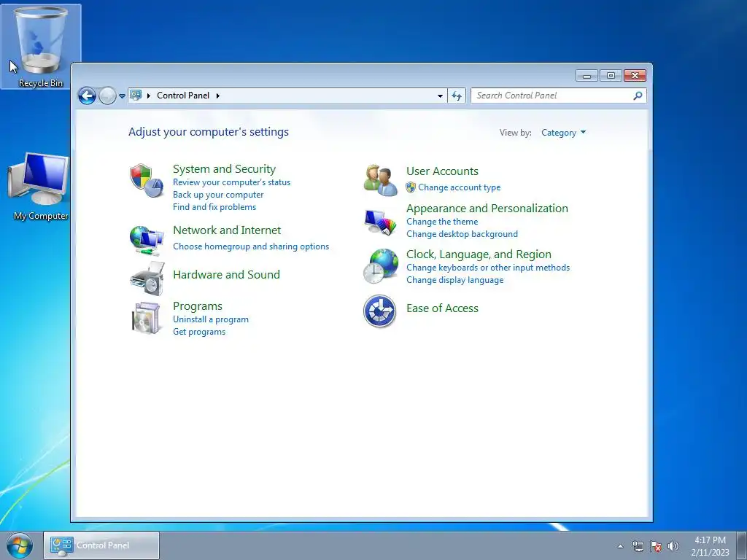Open the Clock, Language, and Region globe icon
Screen dimensions: 747x560
(x=381, y=265)
